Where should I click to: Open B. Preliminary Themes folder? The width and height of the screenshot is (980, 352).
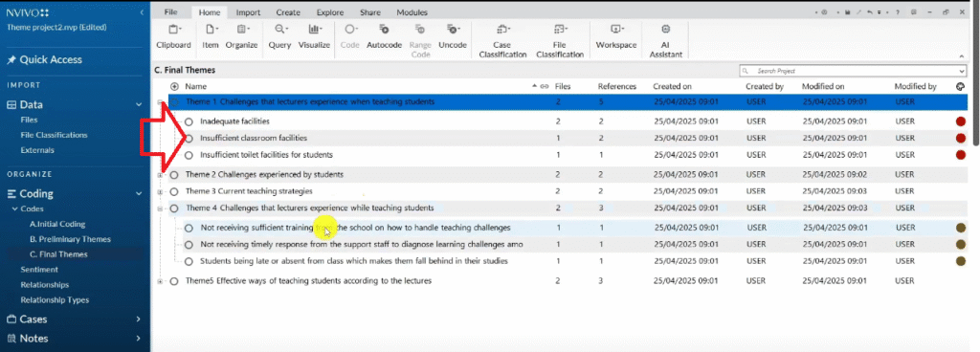(70, 239)
